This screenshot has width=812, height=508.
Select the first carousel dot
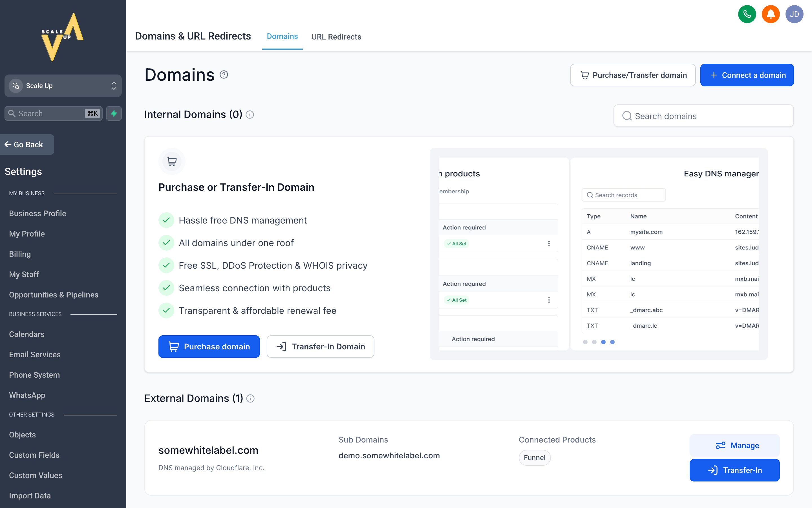(x=585, y=342)
